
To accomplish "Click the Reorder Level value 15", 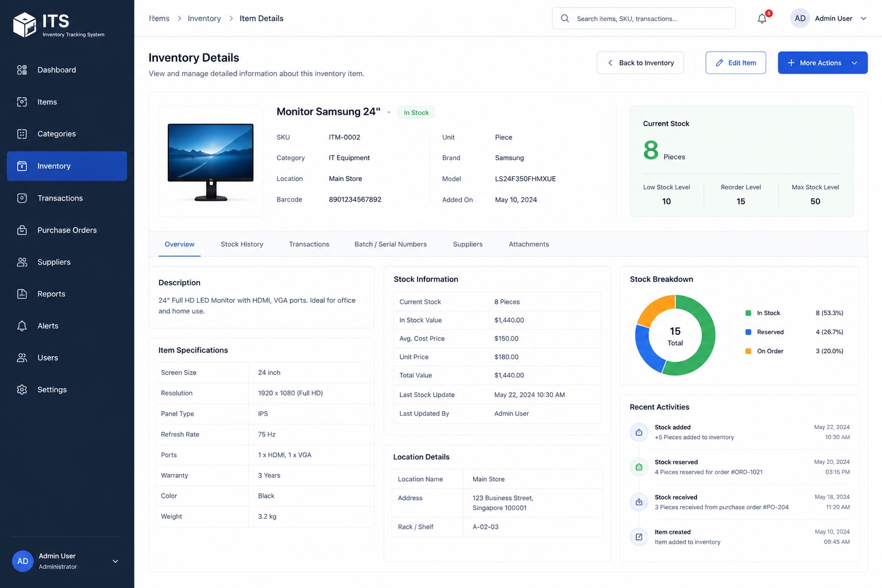I will pyautogui.click(x=741, y=202).
